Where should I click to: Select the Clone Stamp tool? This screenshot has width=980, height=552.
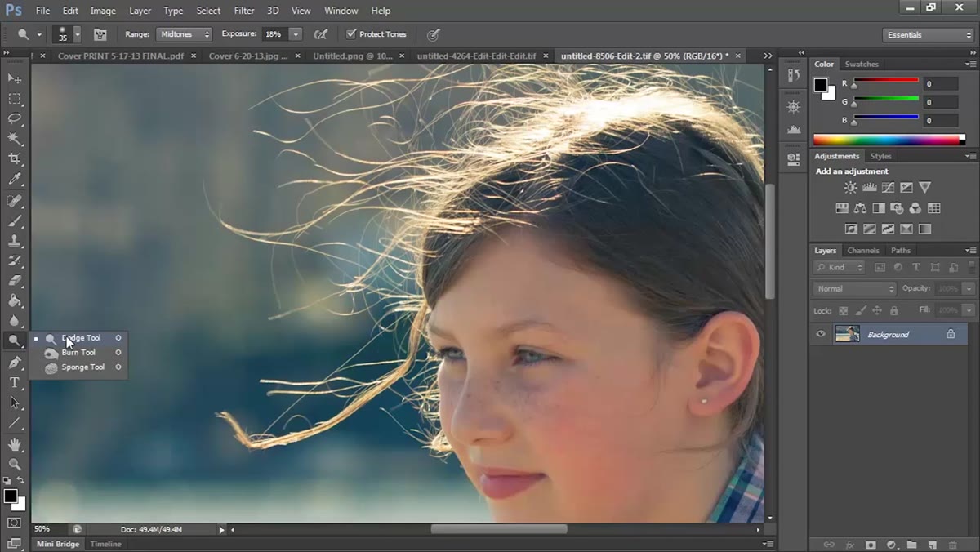[x=15, y=242]
